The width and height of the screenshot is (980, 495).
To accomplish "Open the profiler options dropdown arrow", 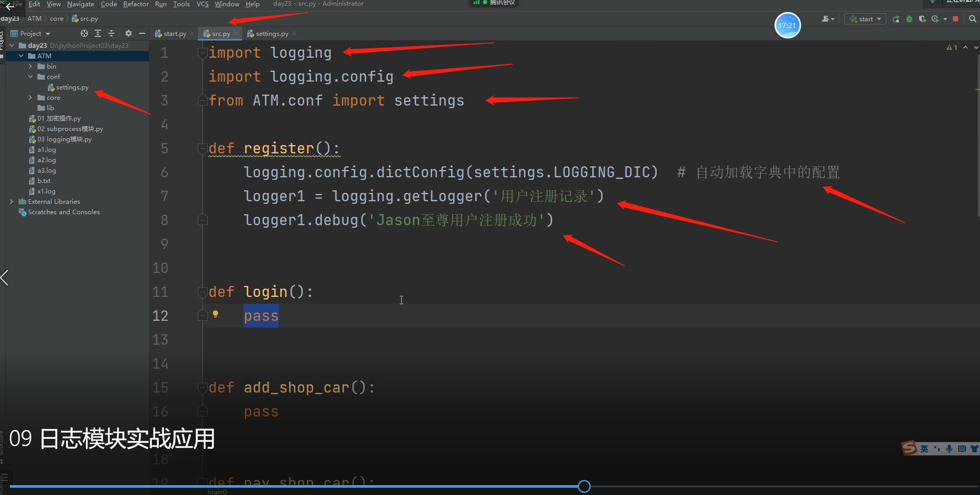I will point(945,19).
